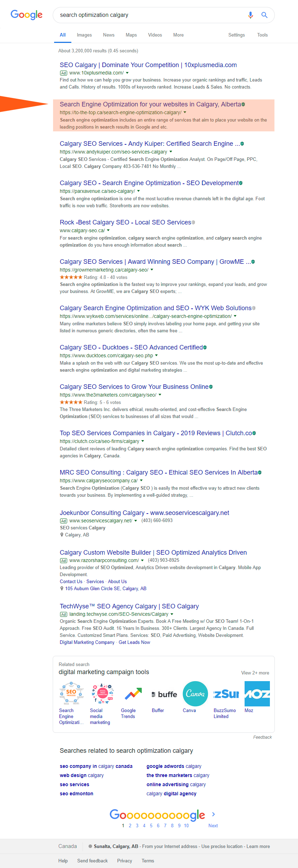298x868 pixels.
Task: Click the map pin icon beside Calgary, AB
Action: 62,535
